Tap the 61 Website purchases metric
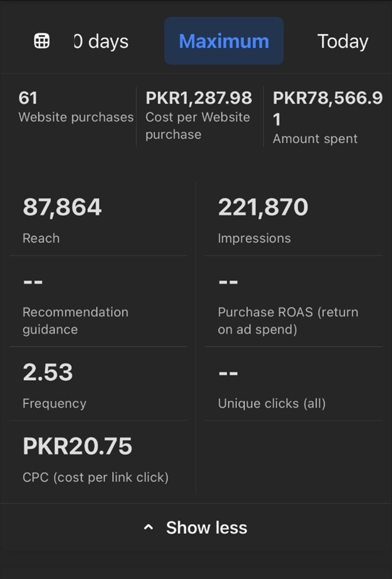This screenshot has height=579, width=392. coord(76,107)
